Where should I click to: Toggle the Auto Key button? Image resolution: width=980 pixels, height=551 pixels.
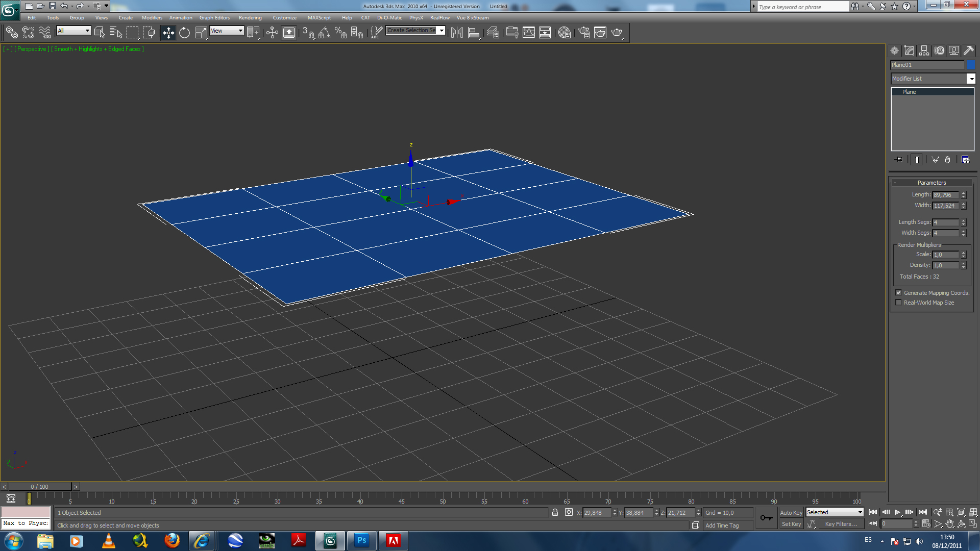pos(791,513)
